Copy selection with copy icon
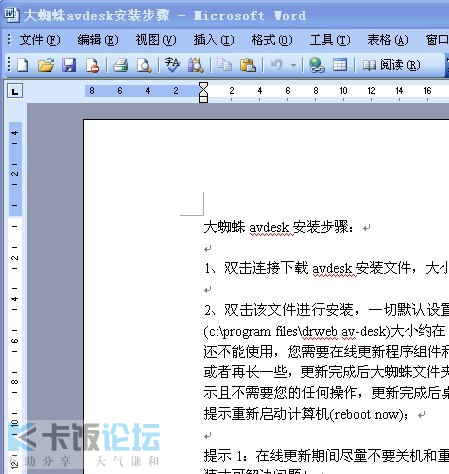Image resolution: width=449 pixels, height=474 pixels. click(224, 65)
